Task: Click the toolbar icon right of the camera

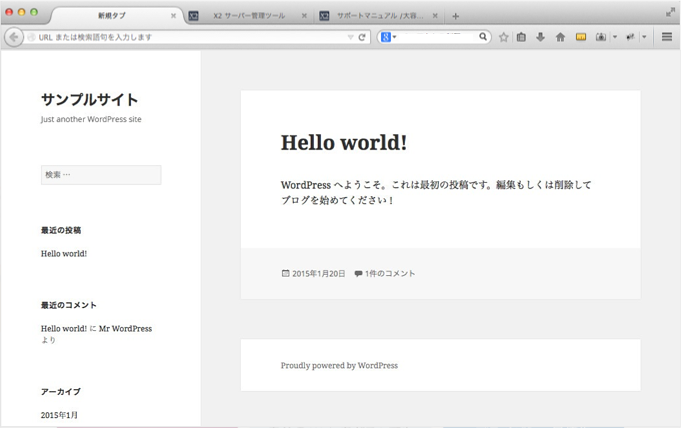Action: (x=630, y=37)
